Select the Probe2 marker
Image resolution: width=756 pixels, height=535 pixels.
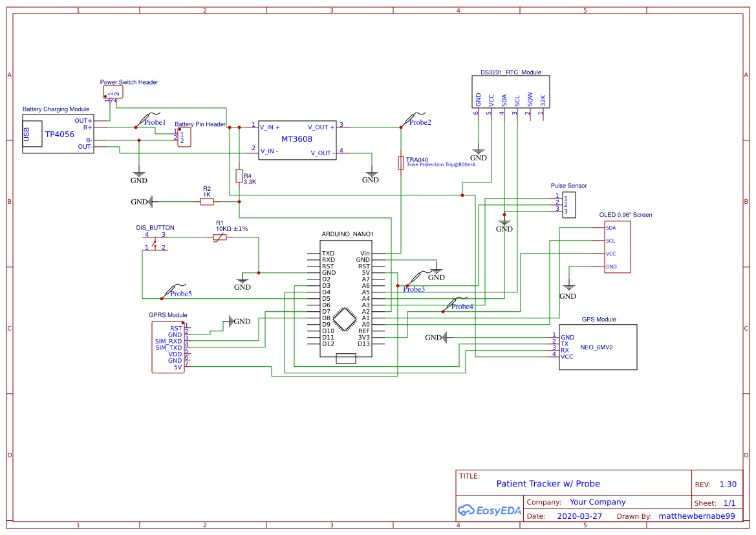click(x=415, y=120)
